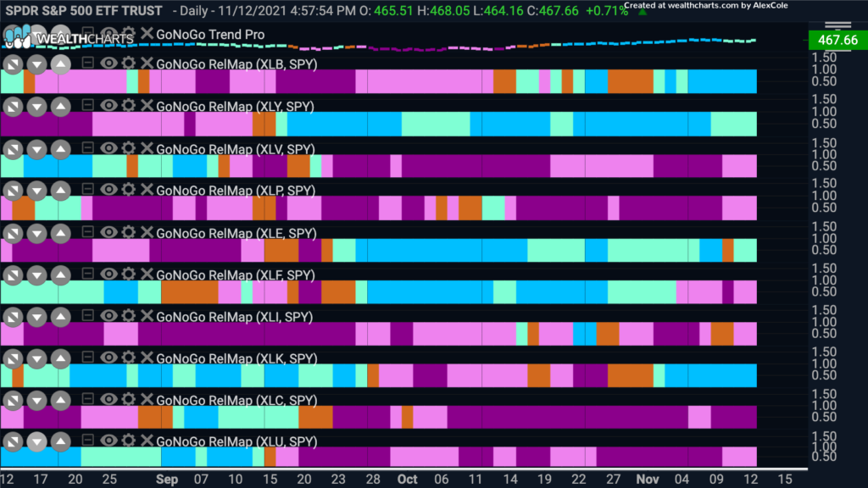Select the GoNoGo RelMap (XLC, SPY) label
This screenshot has width=868, height=488.
pos(237,400)
